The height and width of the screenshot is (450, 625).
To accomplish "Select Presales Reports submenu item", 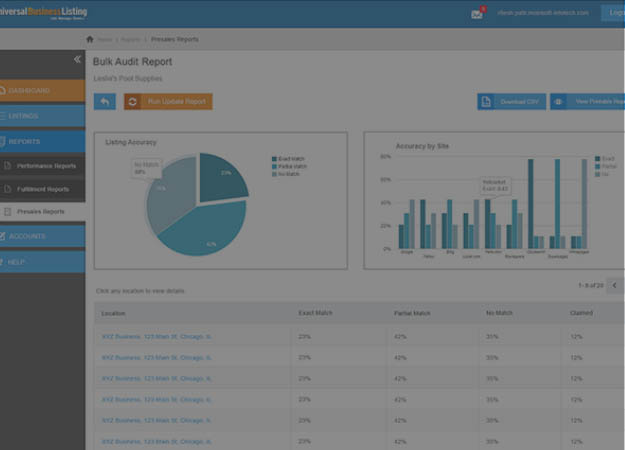I will coord(43,212).
